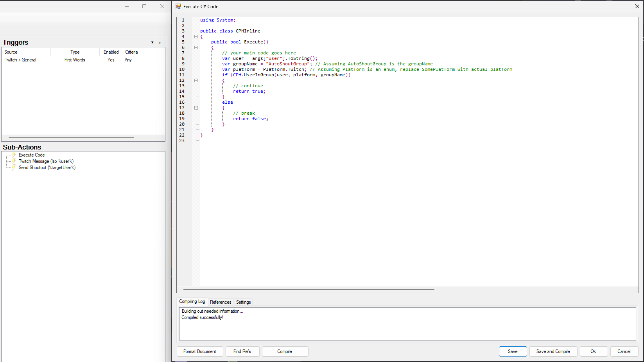Screen dimensions: 644x362
Task: Close the Execute C# Code dialog
Action: tap(637, 6)
